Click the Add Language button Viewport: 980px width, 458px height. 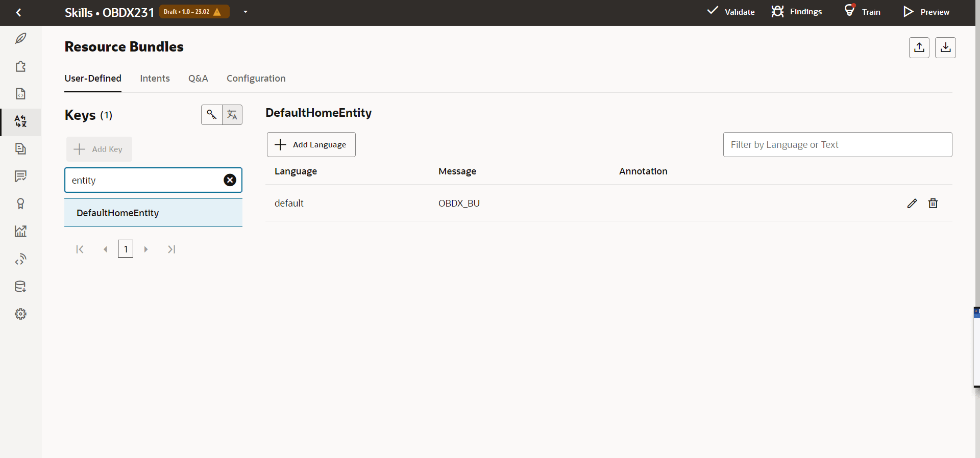[311, 145]
